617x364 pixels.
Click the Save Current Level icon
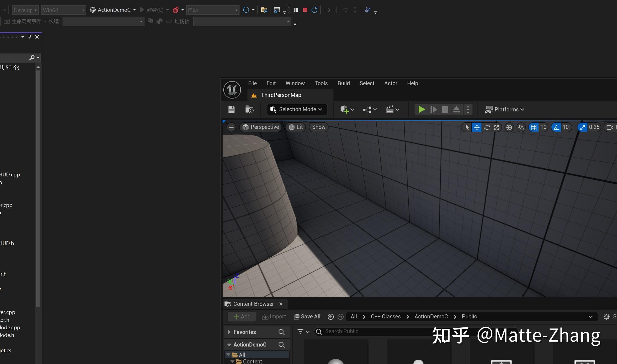click(231, 109)
